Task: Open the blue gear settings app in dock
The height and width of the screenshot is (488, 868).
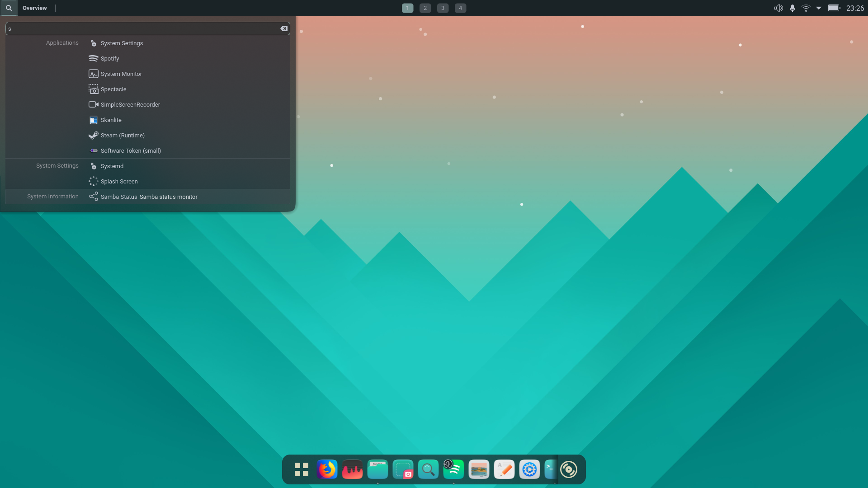Action: click(x=529, y=469)
